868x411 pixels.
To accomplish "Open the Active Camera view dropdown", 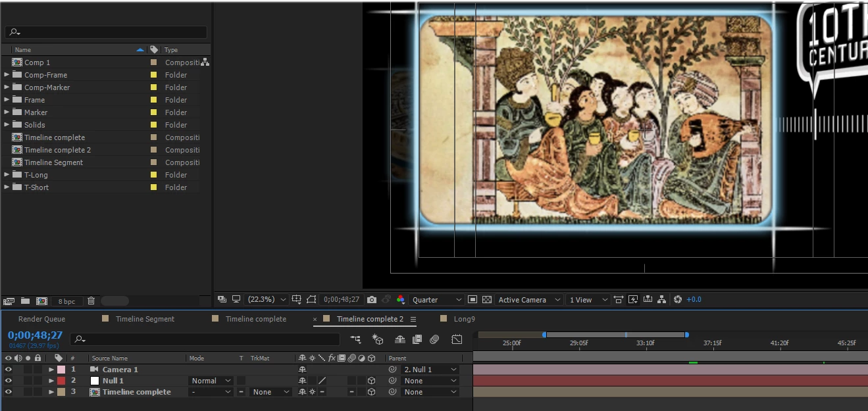I will (x=529, y=299).
